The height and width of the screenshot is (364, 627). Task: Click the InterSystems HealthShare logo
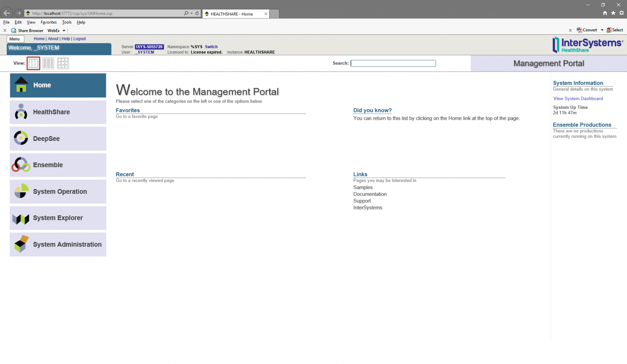587,45
